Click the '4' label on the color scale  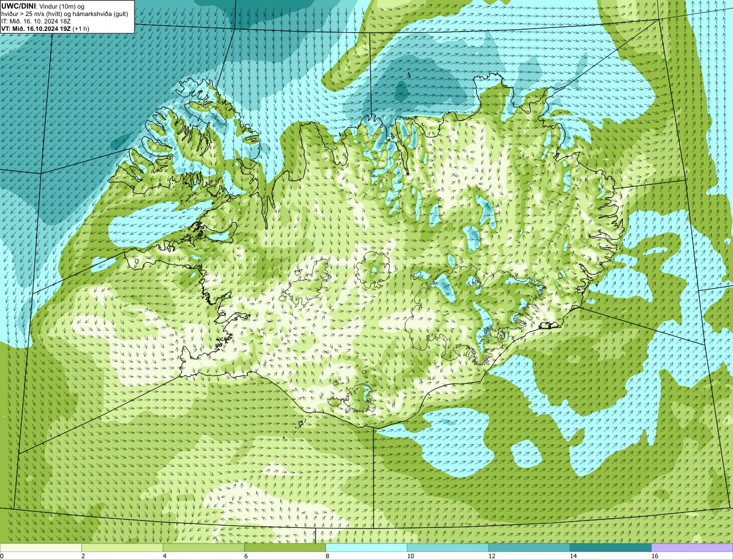[164, 556]
